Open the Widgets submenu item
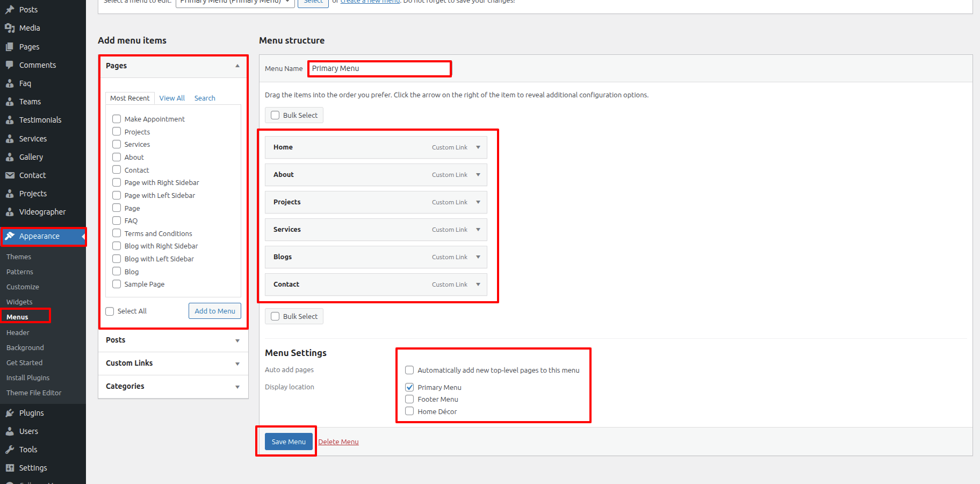 [x=19, y=302]
